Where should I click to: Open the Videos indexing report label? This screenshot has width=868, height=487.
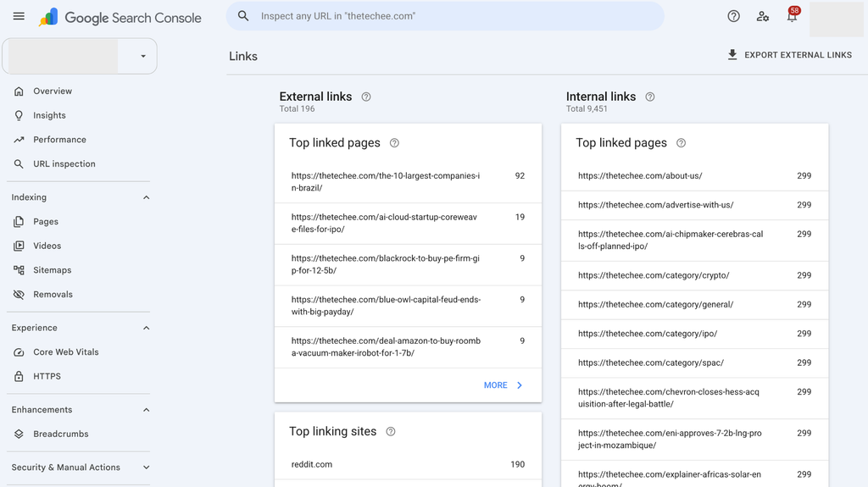point(47,246)
